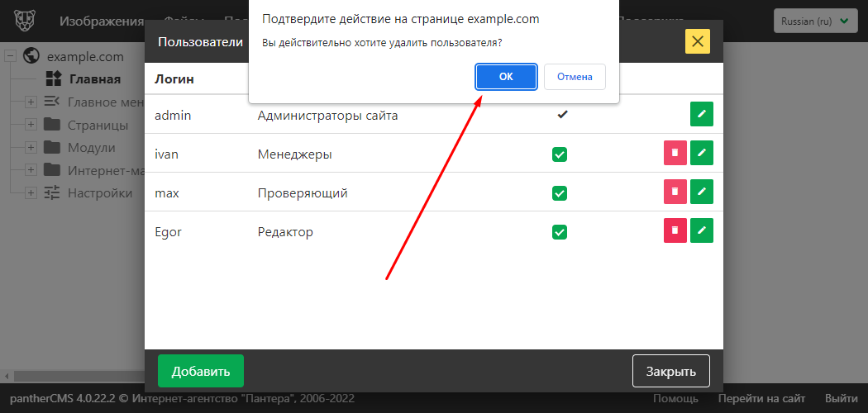The height and width of the screenshot is (413, 868).
Task: Click the Проверяющий group cell
Action: pos(303,193)
